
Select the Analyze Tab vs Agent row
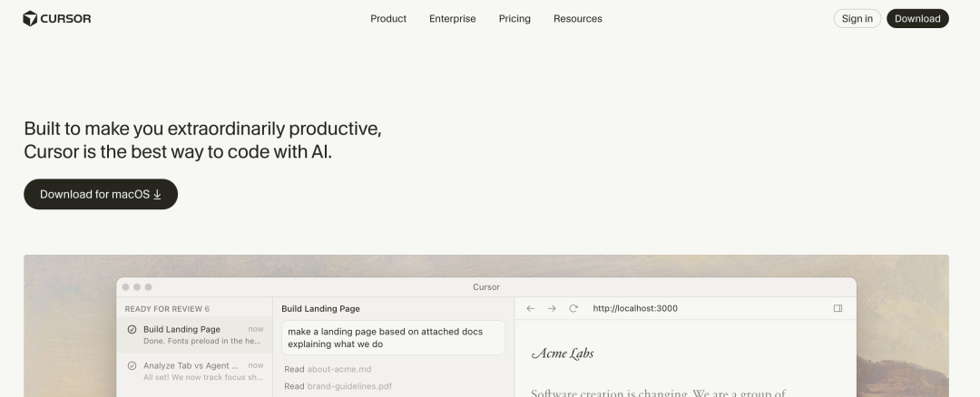194,371
